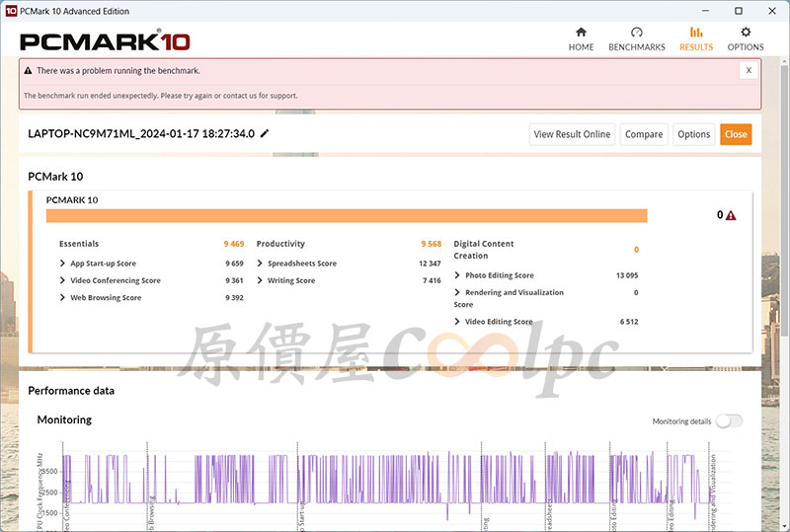Click the Video Conferencing value 9 361

pyautogui.click(x=234, y=280)
